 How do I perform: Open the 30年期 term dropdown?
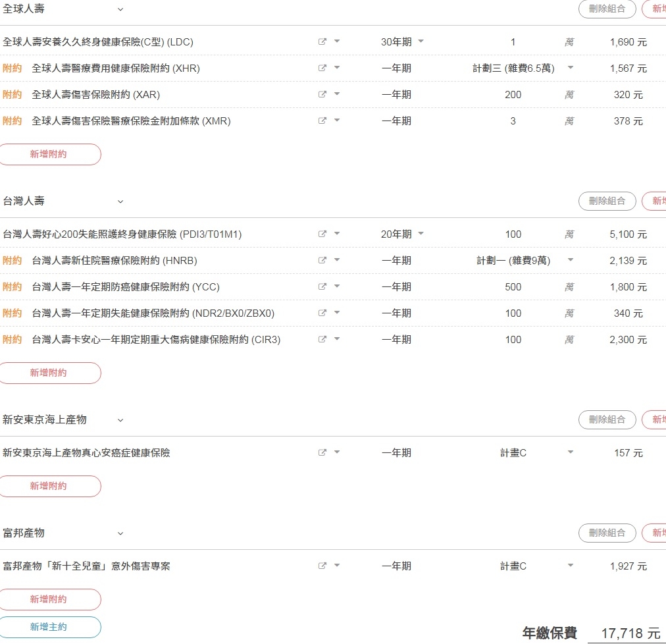click(421, 41)
